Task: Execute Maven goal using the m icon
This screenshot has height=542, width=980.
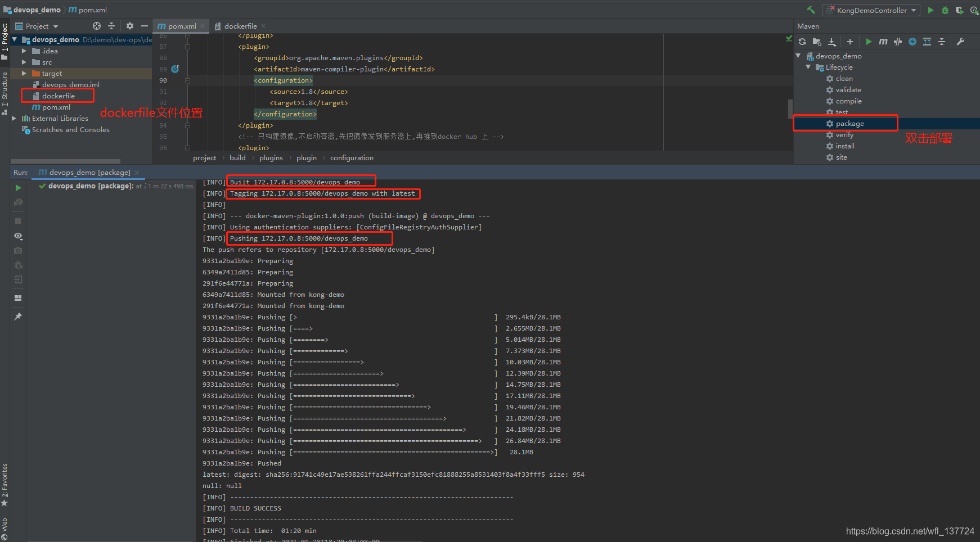Action: 883,42
